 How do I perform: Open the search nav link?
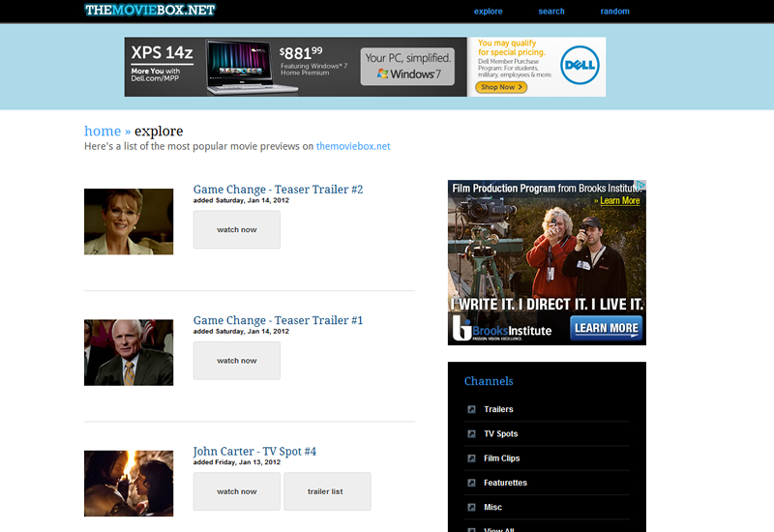pos(551,12)
